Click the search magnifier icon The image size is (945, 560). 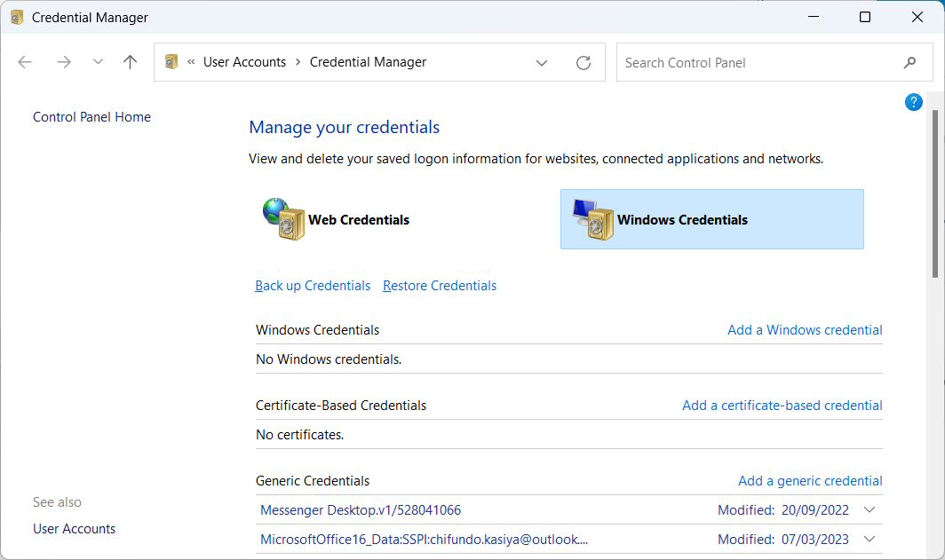click(909, 62)
